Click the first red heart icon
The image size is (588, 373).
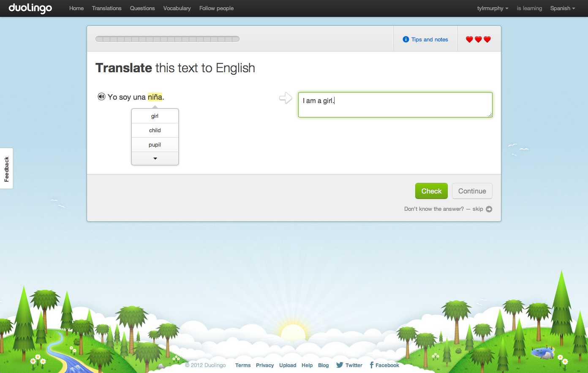469,39
